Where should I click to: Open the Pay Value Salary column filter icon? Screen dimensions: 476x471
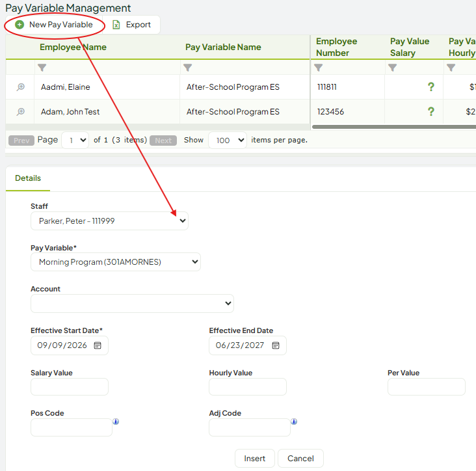tap(393, 68)
